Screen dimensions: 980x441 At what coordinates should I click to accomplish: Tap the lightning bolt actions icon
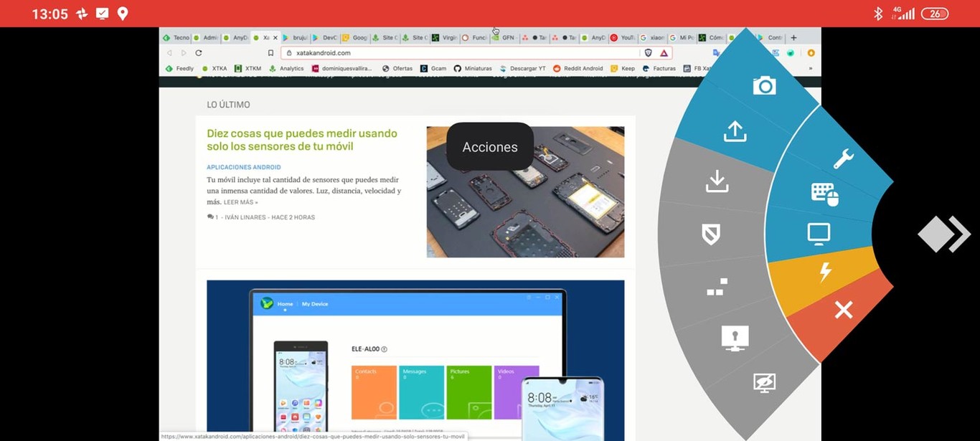(825, 272)
